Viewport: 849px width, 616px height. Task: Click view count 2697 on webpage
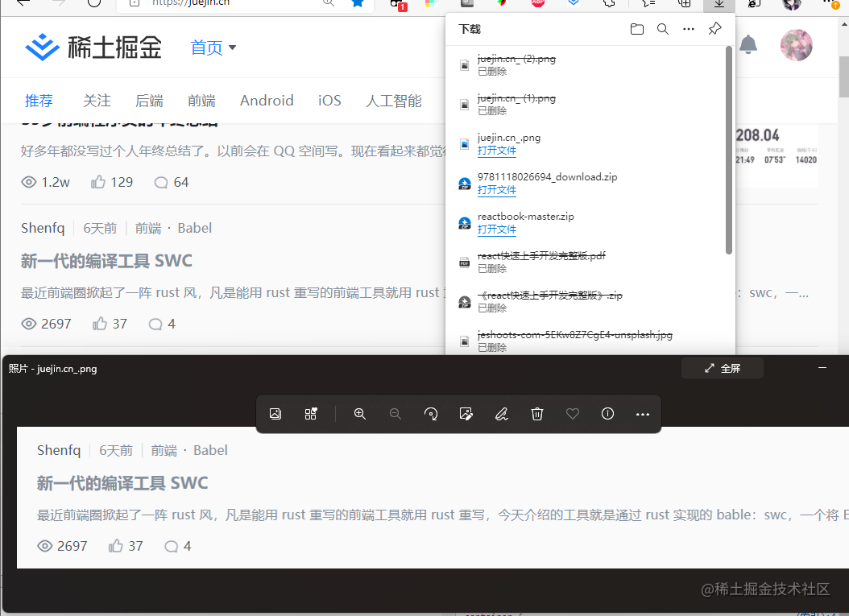tap(56, 324)
